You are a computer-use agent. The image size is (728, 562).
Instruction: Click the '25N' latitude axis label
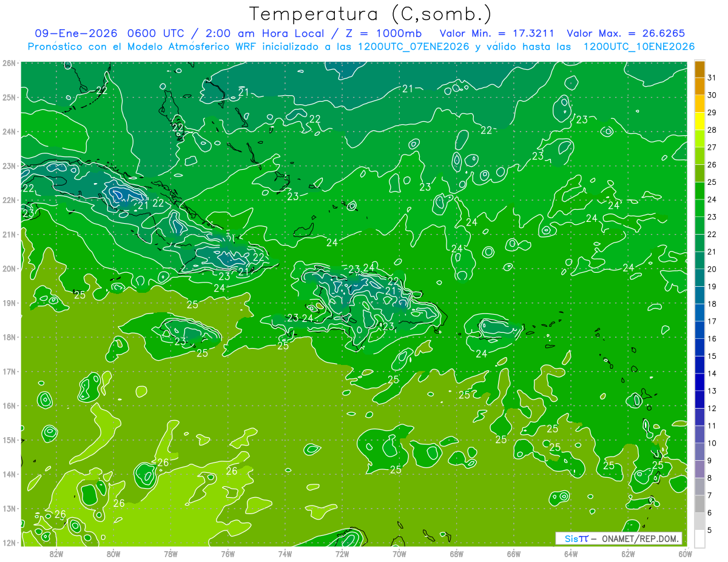coord(9,98)
